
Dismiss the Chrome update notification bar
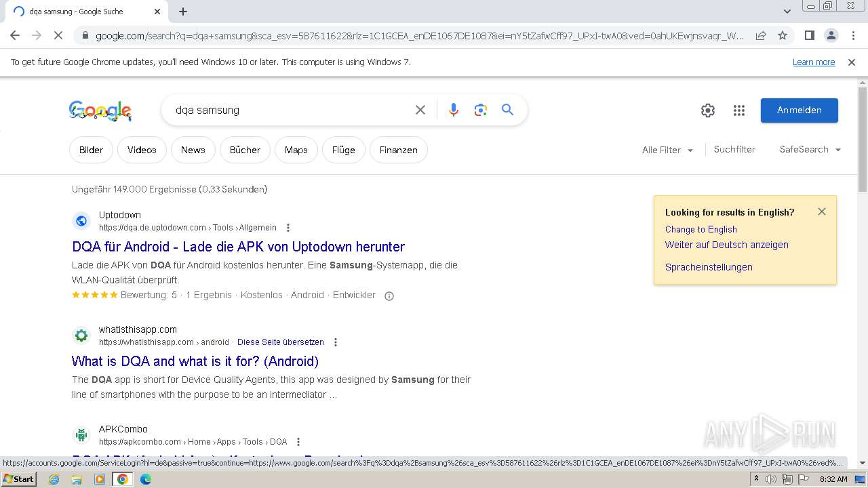[852, 62]
